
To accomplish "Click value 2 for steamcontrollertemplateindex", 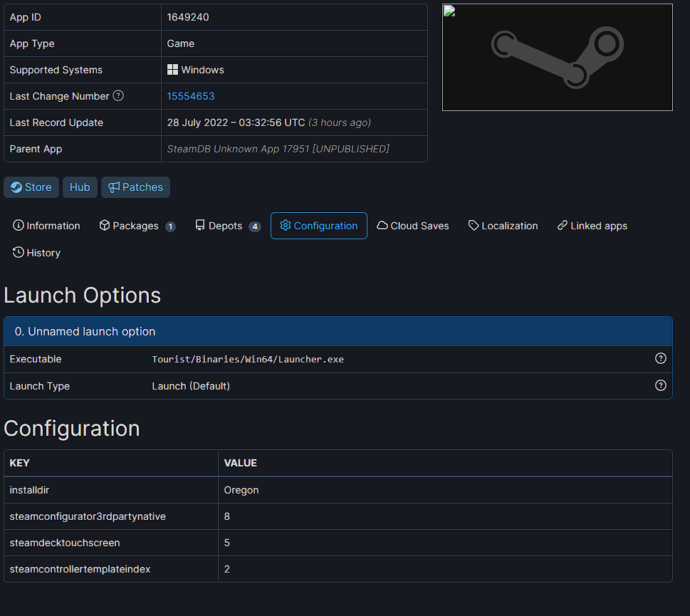I will pos(227,570).
